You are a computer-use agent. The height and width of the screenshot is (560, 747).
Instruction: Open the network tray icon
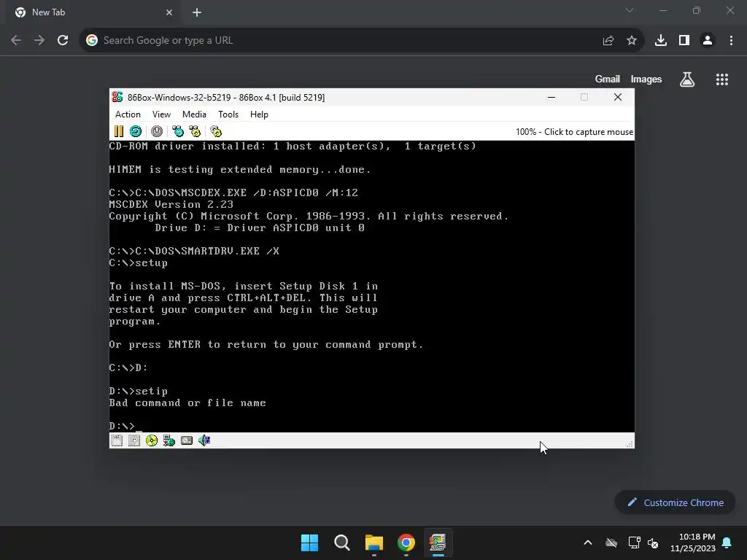(634, 542)
